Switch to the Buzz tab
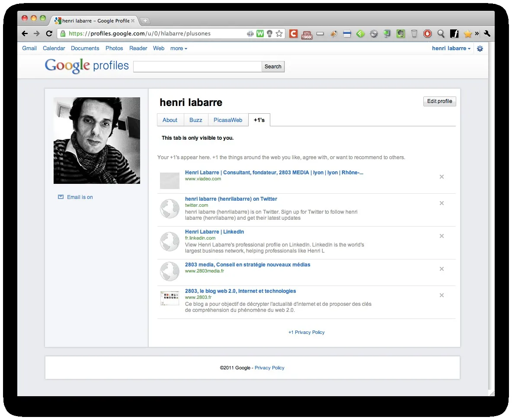The width and height of the screenshot is (512, 420). 195,120
